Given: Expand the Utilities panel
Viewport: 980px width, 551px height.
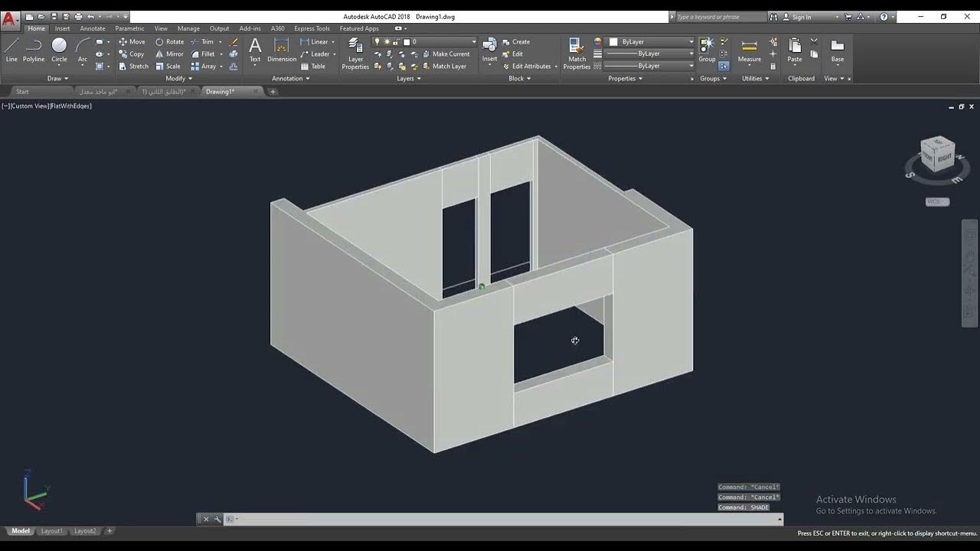Looking at the screenshot, I should click(x=756, y=78).
